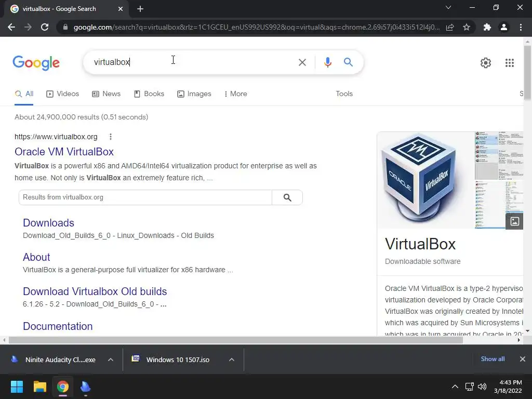Close the downloads bar

(523, 359)
